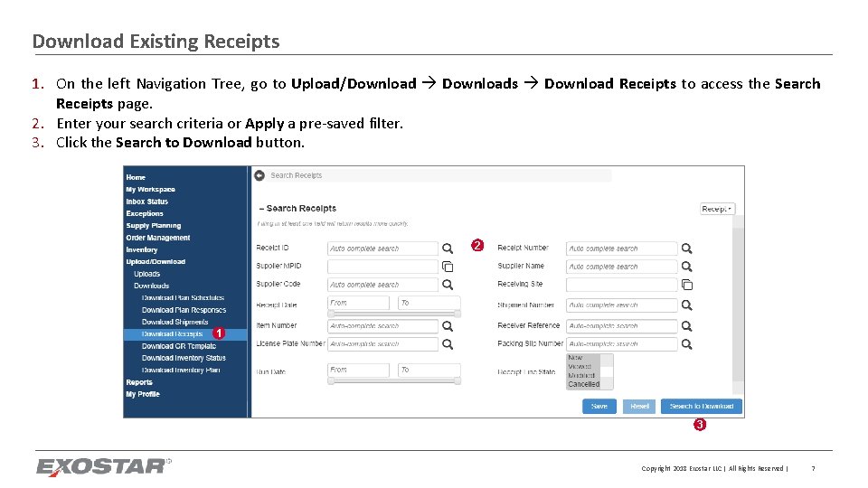Screen dimensions: 868x488
Task: Click the Shipment Number search magnifier
Action: coord(687,305)
